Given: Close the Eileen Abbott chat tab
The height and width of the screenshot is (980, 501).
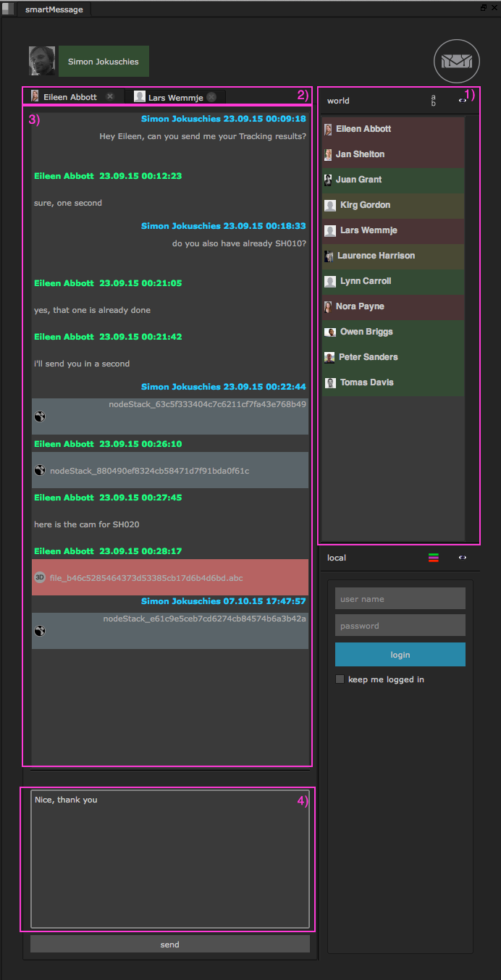Looking at the screenshot, I should click(110, 96).
